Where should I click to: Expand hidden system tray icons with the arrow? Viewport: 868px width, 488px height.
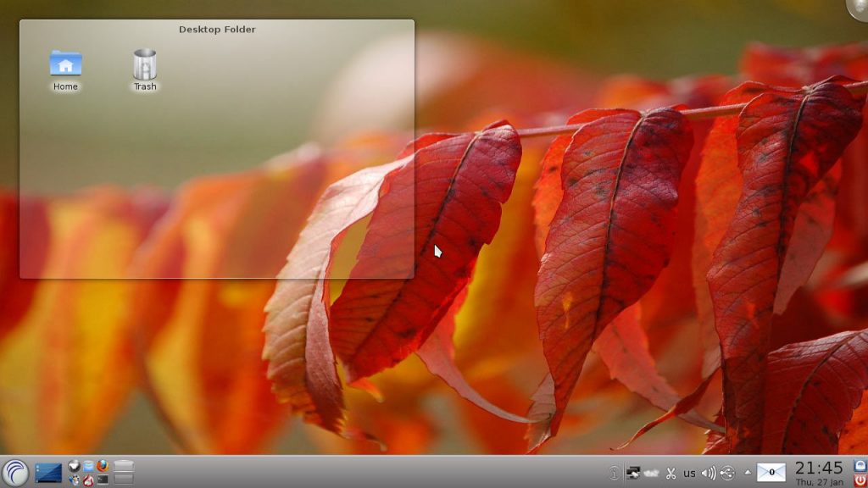pyautogui.click(x=747, y=473)
